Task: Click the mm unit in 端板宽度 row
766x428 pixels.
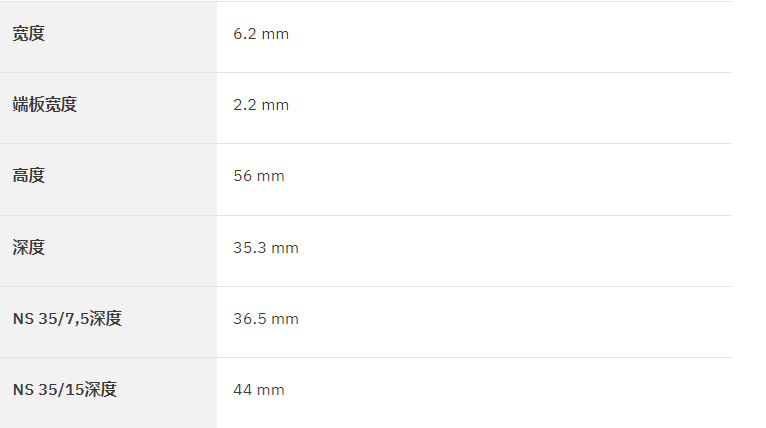Action: 275,105
